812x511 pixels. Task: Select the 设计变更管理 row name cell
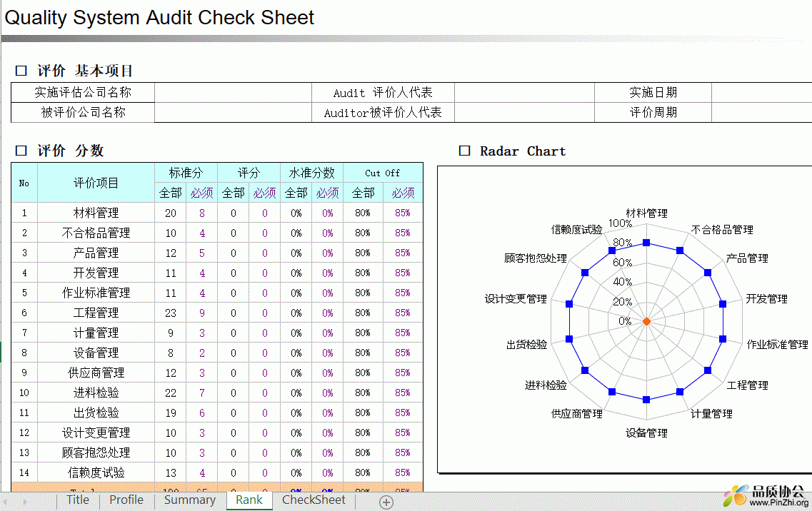tap(96, 432)
